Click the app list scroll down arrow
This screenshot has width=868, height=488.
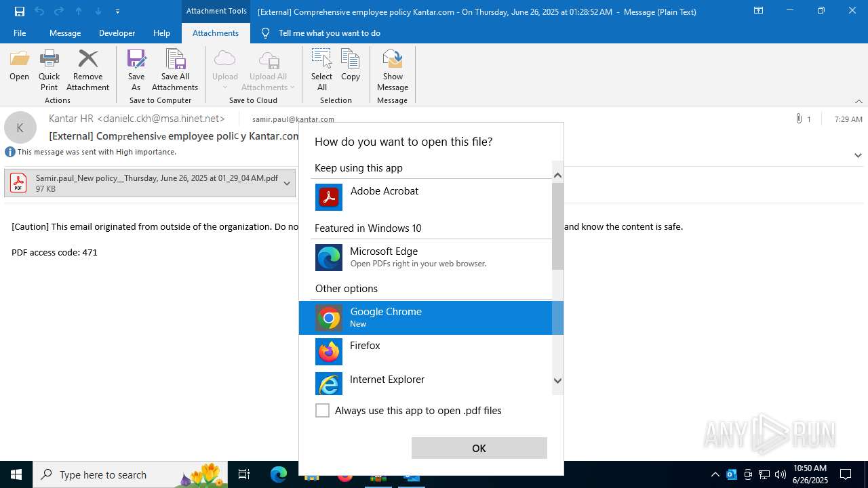pos(557,381)
